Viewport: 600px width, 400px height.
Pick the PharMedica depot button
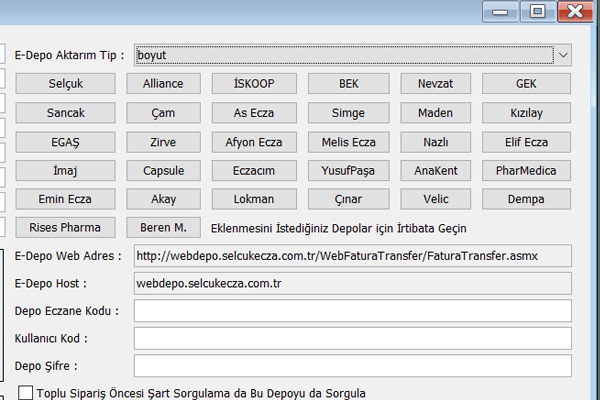tap(526, 170)
